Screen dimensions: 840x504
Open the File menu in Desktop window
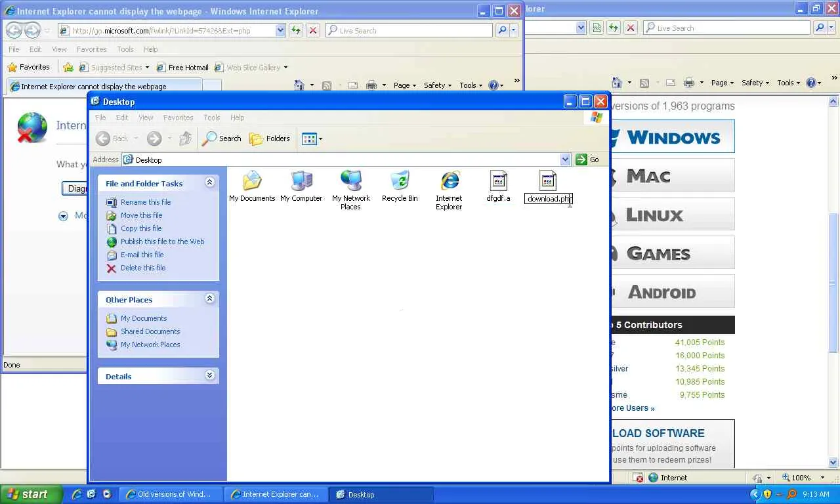[x=100, y=117]
